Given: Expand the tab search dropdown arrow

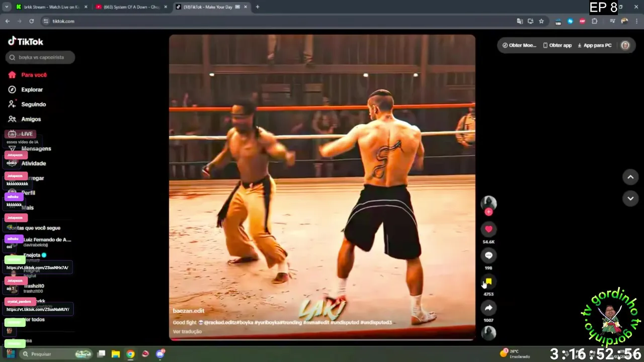Looking at the screenshot, I should pos(7,7).
